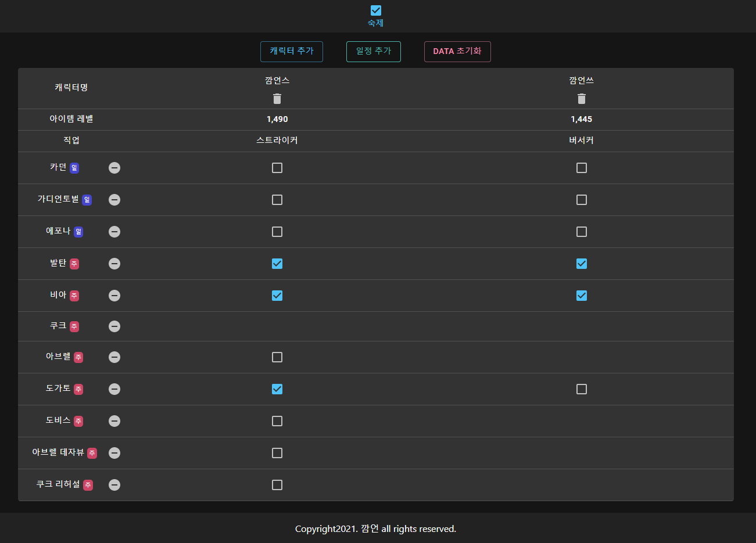Screen dimensions: 756x543
Task: Click the 깜언쓰 character name
Action: click(582, 81)
